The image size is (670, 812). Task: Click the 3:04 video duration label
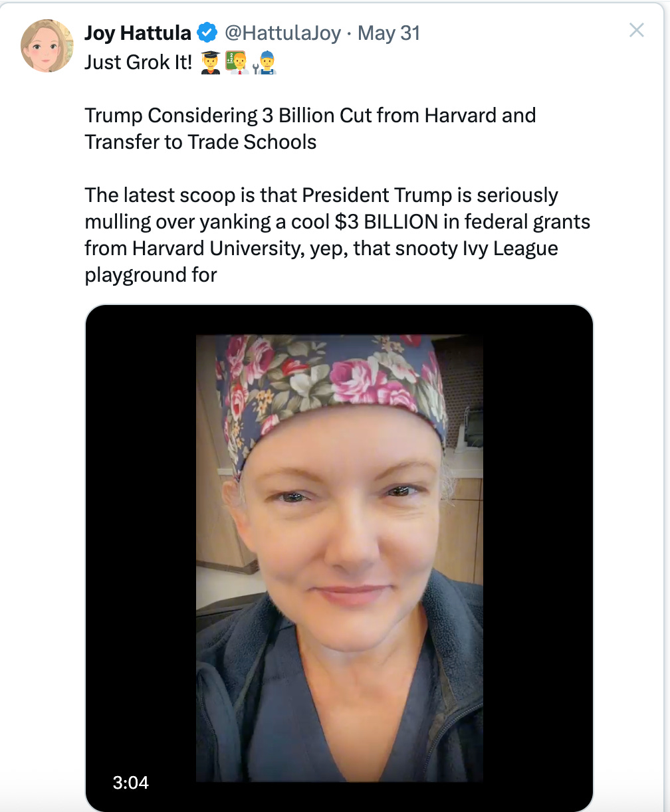click(x=130, y=782)
